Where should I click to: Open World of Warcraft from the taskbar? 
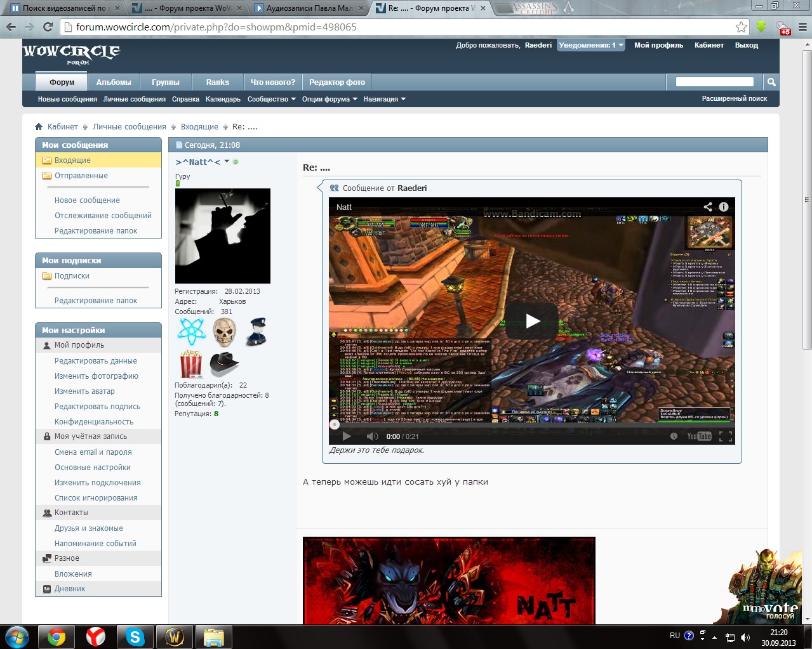click(175, 637)
